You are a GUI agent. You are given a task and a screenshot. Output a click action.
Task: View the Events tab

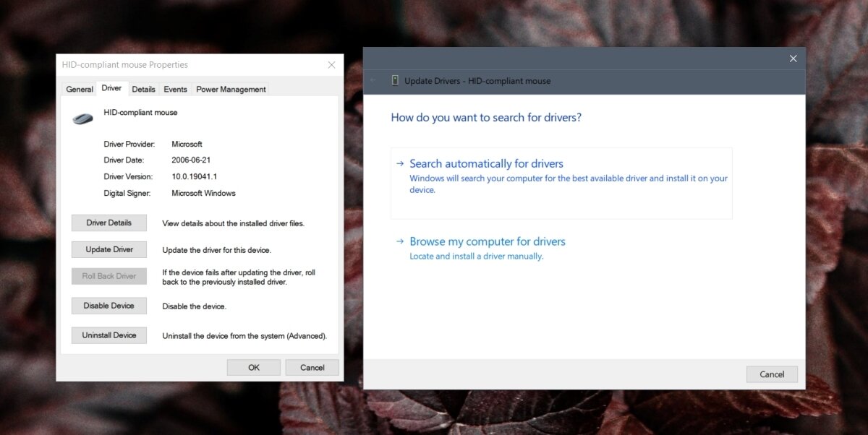pyautogui.click(x=175, y=89)
